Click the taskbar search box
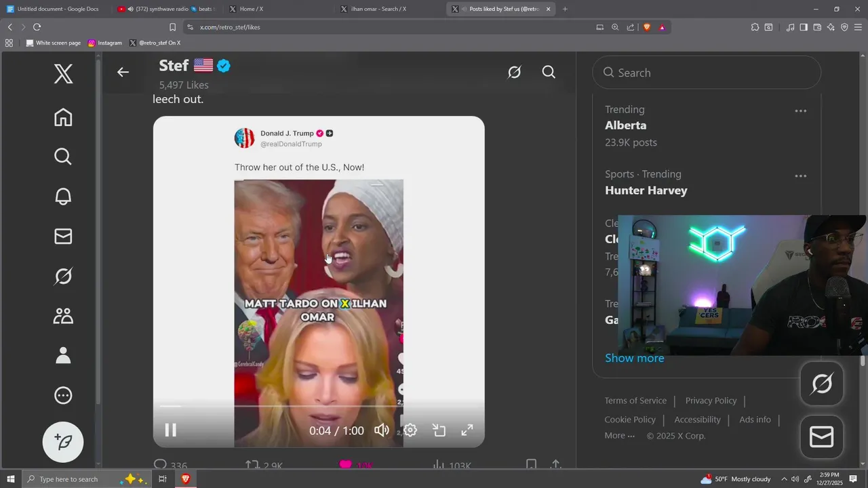The width and height of the screenshot is (868, 488). click(87, 479)
